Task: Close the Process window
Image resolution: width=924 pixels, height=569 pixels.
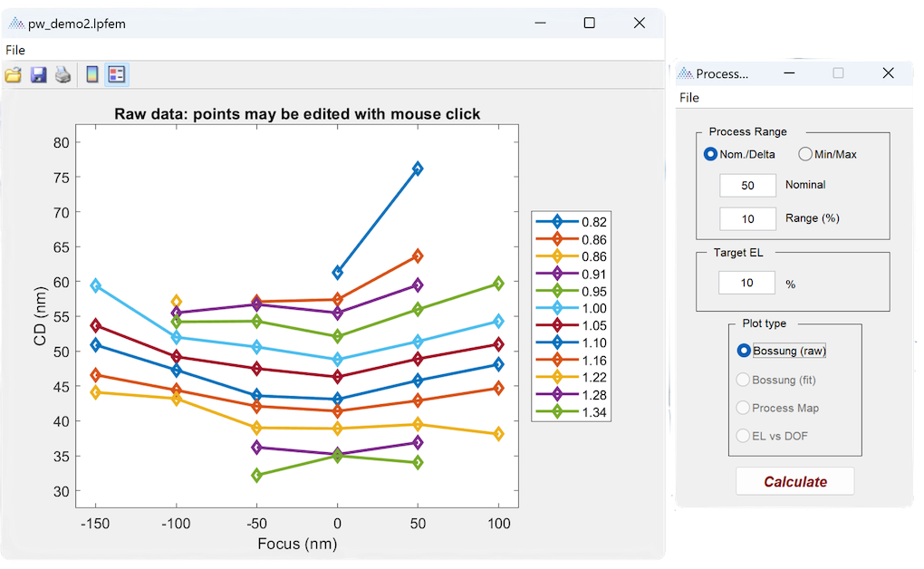Action: click(x=888, y=73)
